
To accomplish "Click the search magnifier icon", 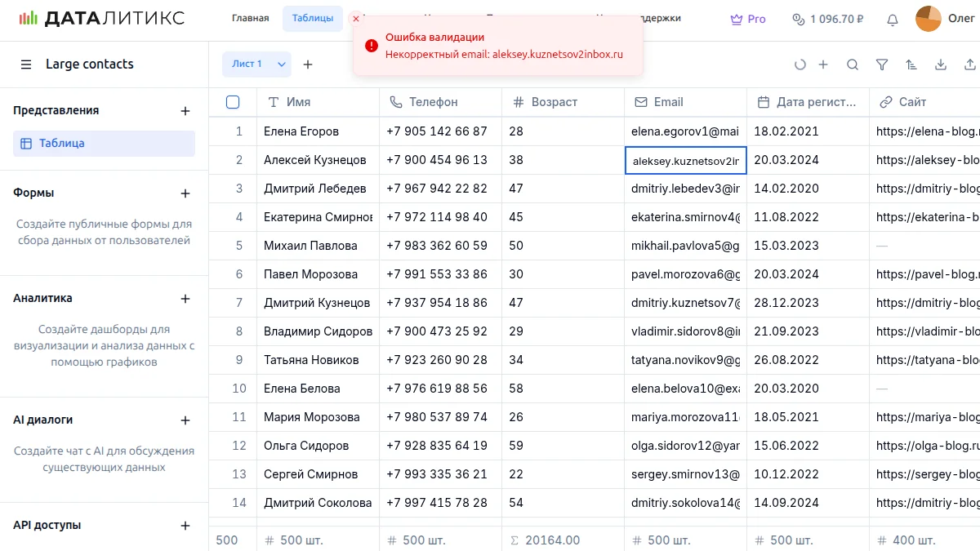I will [x=853, y=64].
